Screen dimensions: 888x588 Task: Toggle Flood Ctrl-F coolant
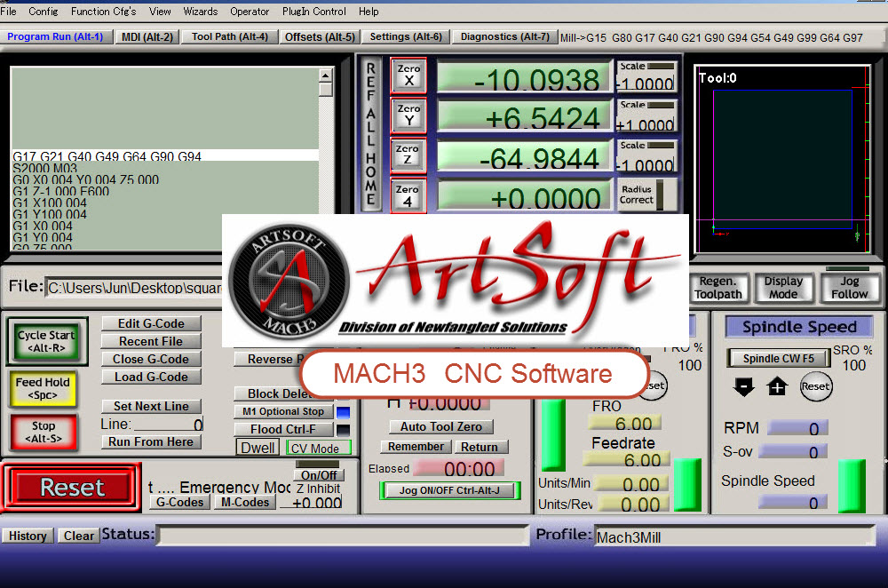click(x=284, y=429)
